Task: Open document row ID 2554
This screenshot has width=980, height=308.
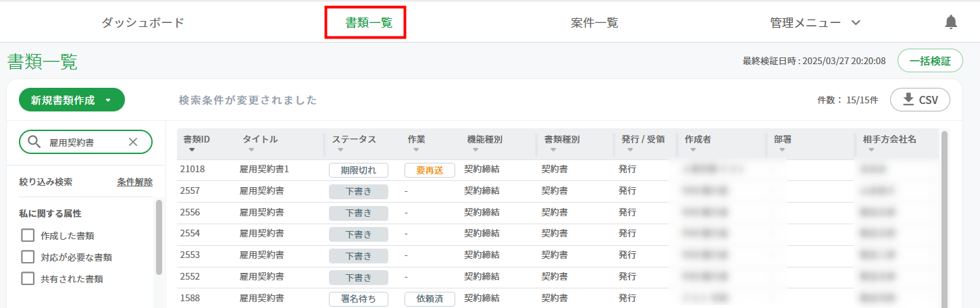Action: 190,234
